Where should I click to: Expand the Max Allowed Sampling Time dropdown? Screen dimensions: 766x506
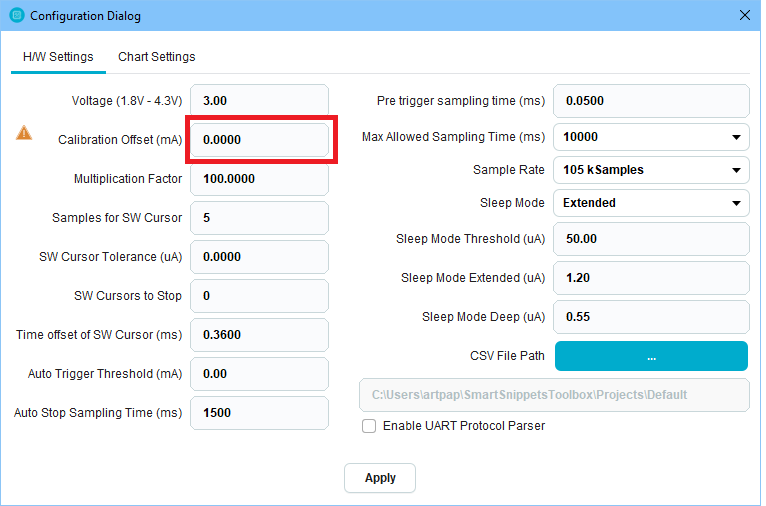651,137
